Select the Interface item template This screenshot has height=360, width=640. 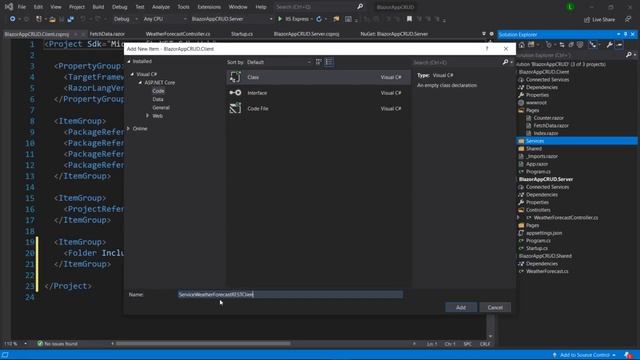pyautogui.click(x=318, y=93)
